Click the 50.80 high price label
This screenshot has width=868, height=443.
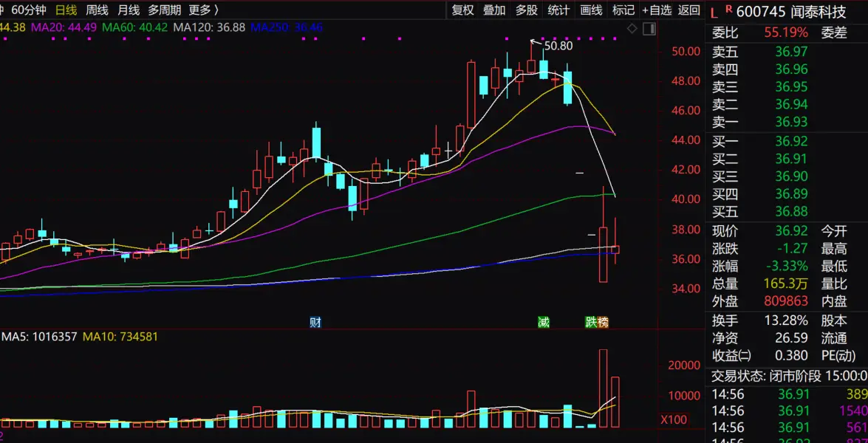[558, 46]
